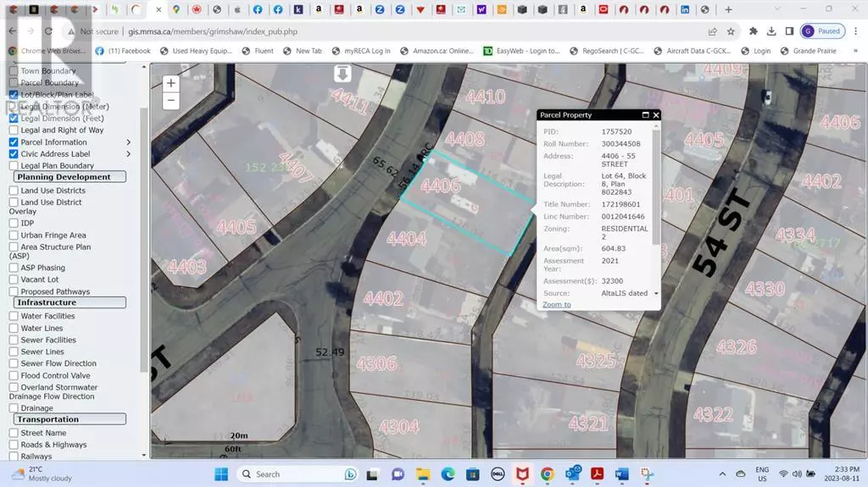Expand the Parcel Information options arrow
The image size is (868, 487).
point(129,142)
